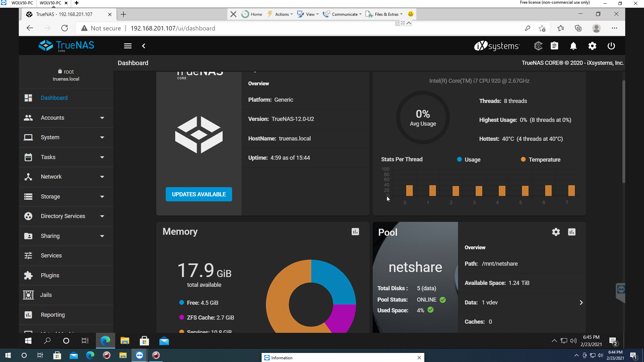Add this page to favorites
The image size is (644, 362).
(542, 28)
